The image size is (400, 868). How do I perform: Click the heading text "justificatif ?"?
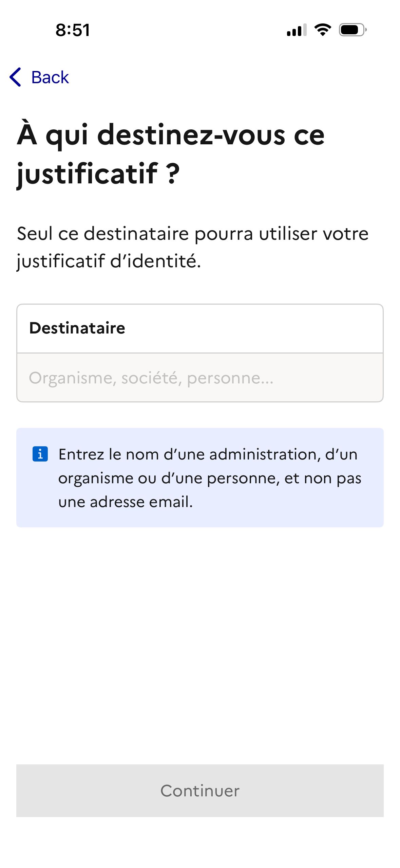pyautogui.click(x=98, y=174)
